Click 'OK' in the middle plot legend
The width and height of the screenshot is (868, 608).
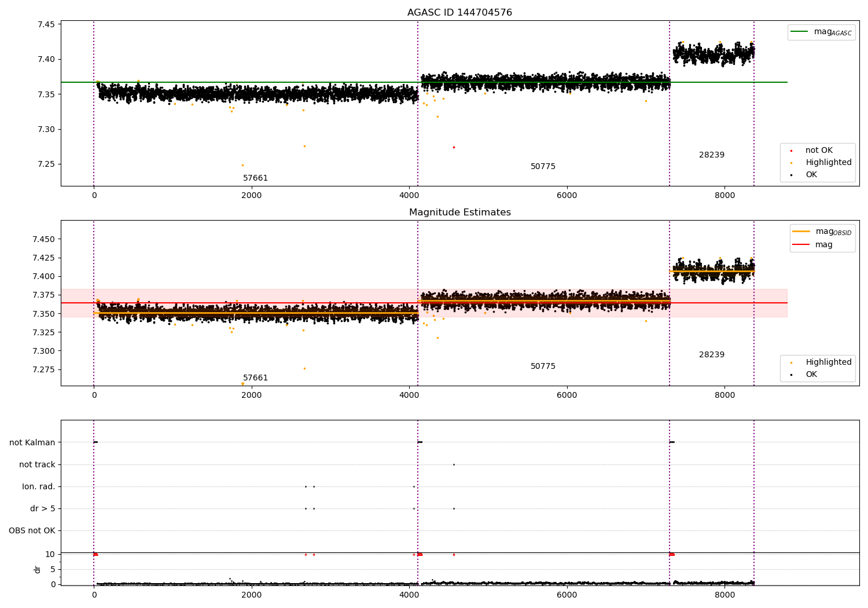pyautogui.click(x=811, y=375)
